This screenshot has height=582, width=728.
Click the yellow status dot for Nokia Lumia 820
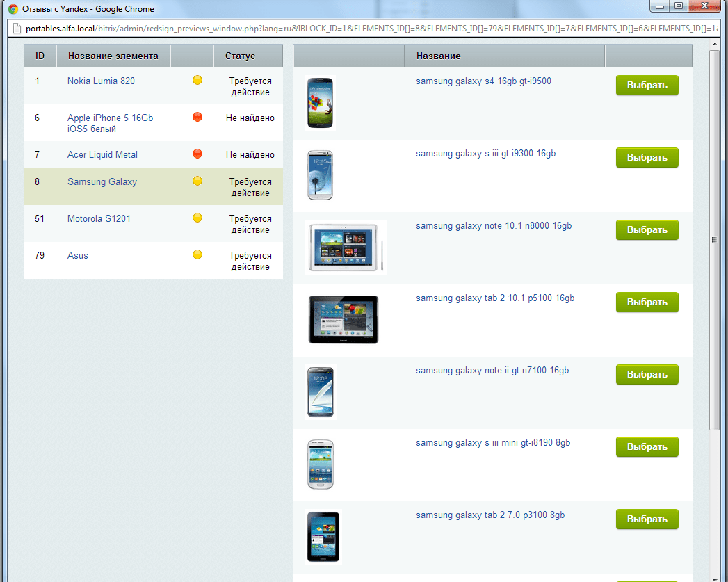tap(197, 80)
